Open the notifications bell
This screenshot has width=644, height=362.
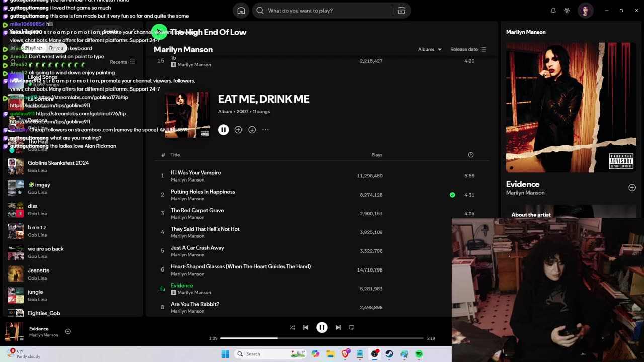click(x=553, y=10)
